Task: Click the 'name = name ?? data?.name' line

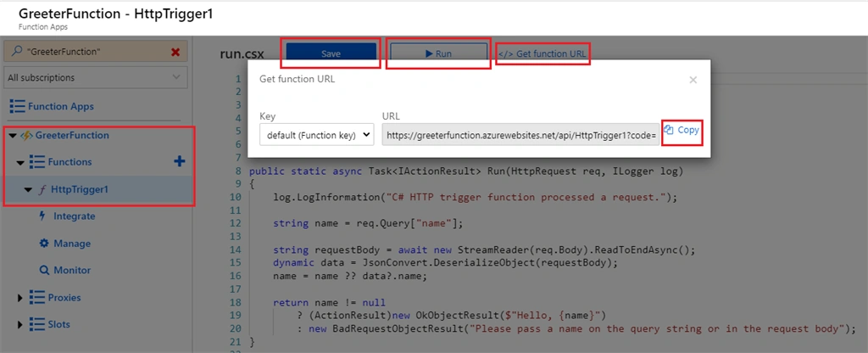Action: [350, 276]
